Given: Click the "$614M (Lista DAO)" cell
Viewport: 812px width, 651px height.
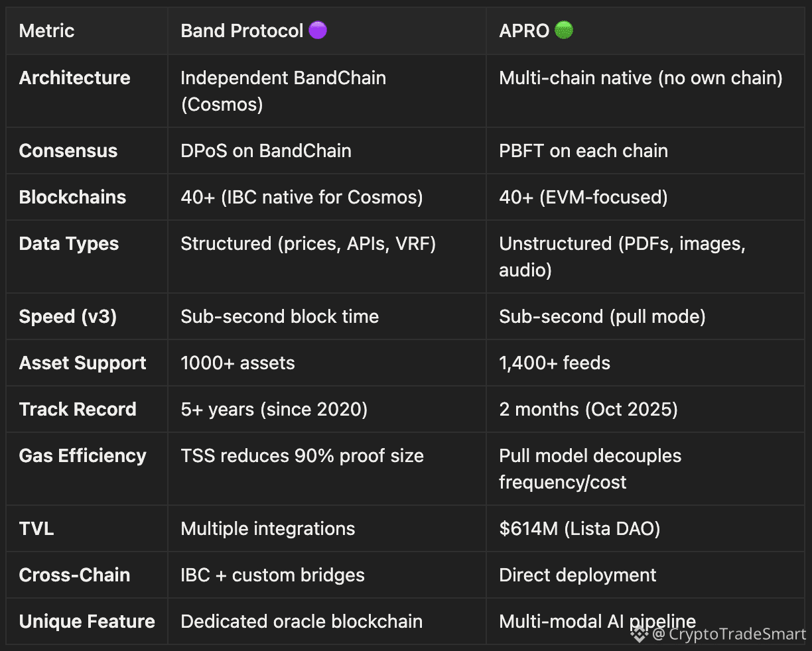Looking at the screenshot, I should coord(579,528).
